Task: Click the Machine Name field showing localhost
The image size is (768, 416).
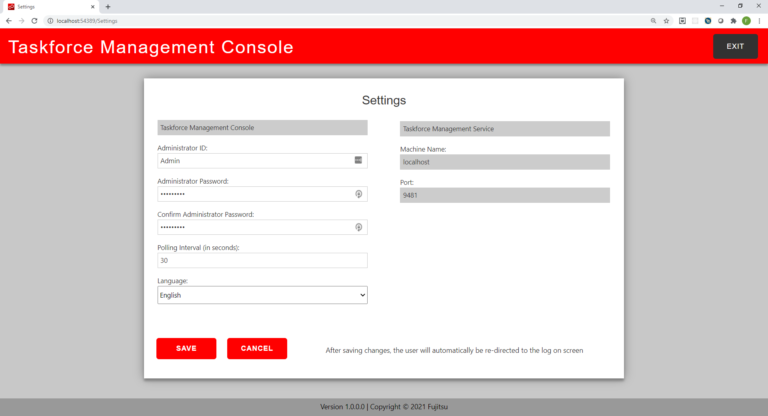Action: pos(504,162)
